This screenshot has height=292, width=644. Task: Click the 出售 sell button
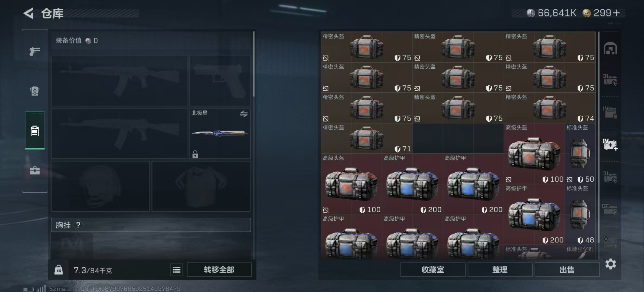click(x=567, y=270)
